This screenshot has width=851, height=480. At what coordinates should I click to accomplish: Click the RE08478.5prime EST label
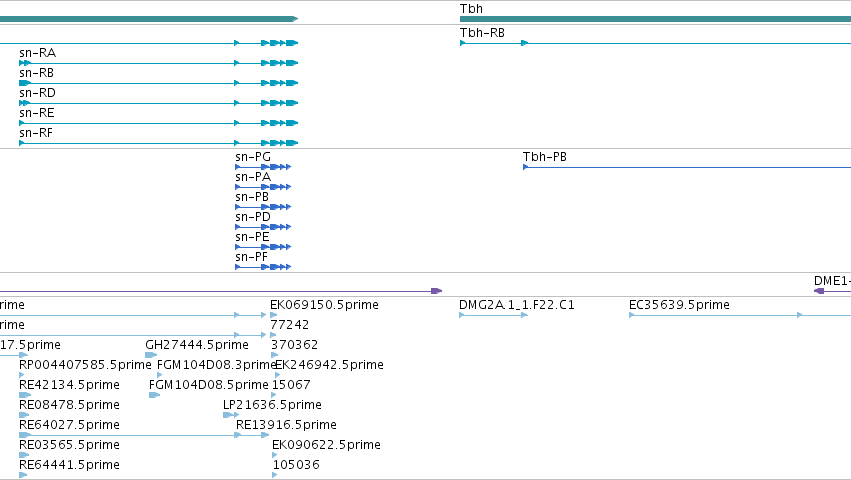click(69, 405)
